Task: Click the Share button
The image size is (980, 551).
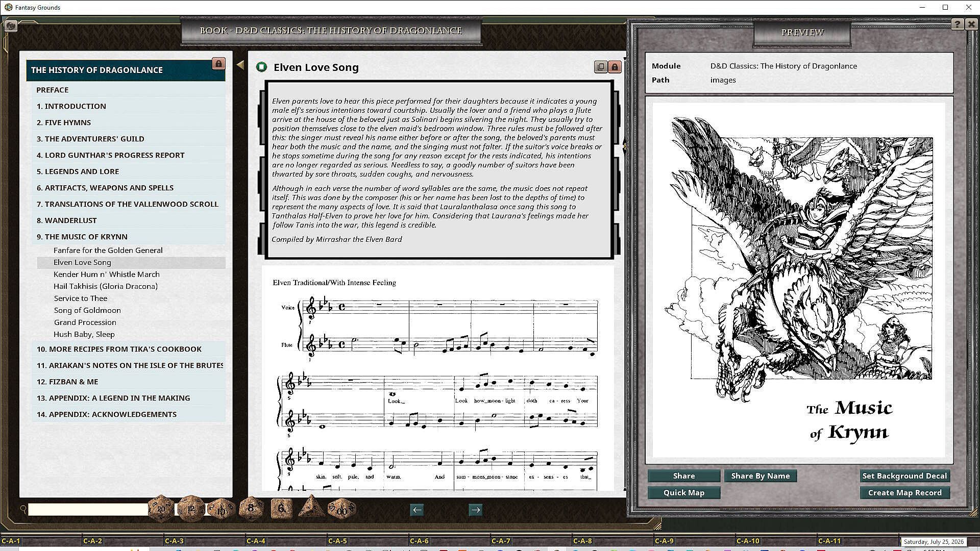Action: [683, 475]
